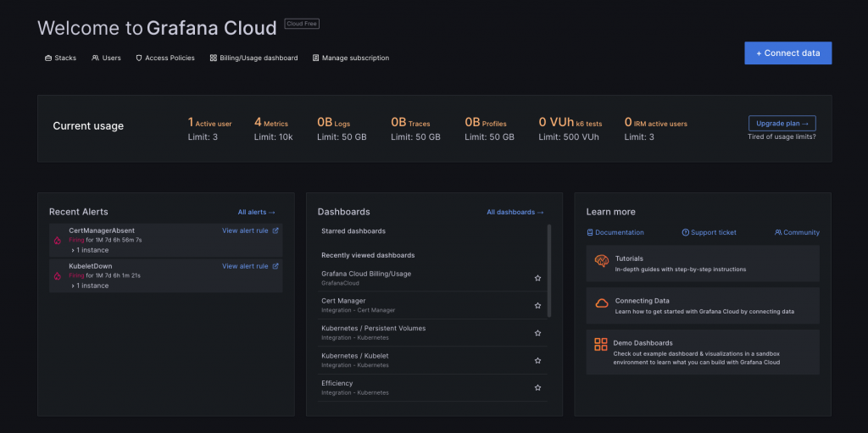Click the Recently viewed dashboards heading
Image resolution: width=868 pixels, height=433 pixels.
[x=368, y=255]
